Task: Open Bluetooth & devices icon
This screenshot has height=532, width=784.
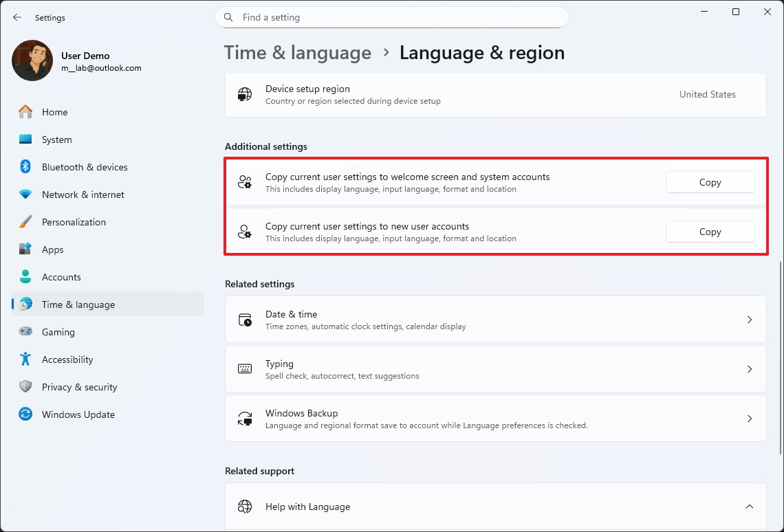Action: coord(25,167)
